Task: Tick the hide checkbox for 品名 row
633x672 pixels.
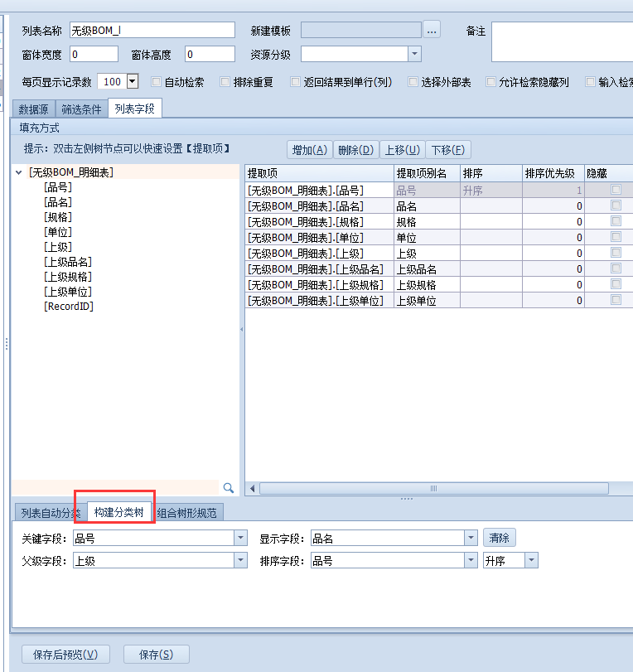Action: [615, 205]
